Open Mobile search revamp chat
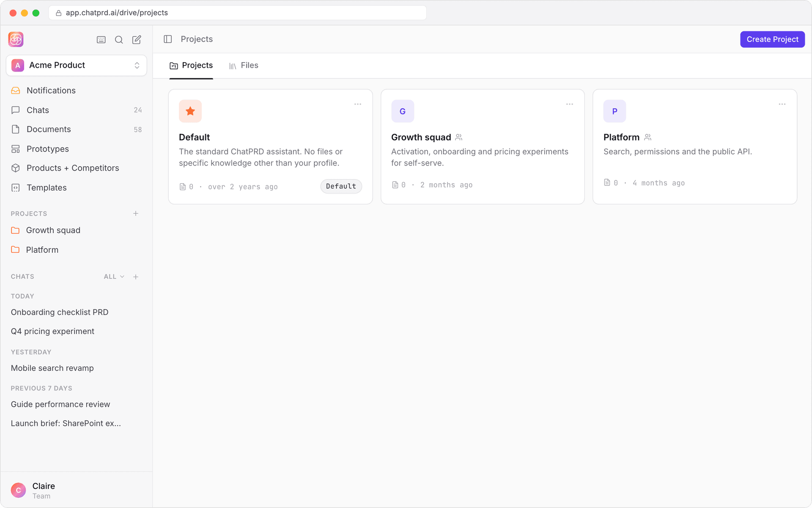 coord(52,368)
